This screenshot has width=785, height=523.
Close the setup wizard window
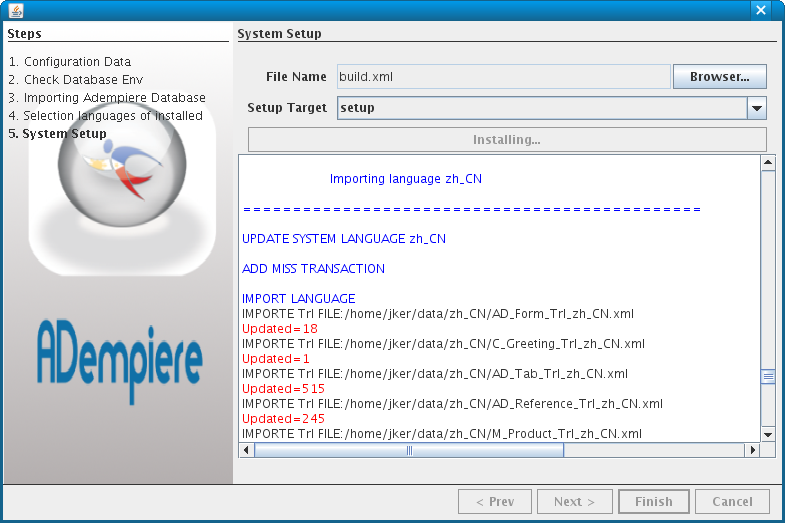click(x=761, y=10)
